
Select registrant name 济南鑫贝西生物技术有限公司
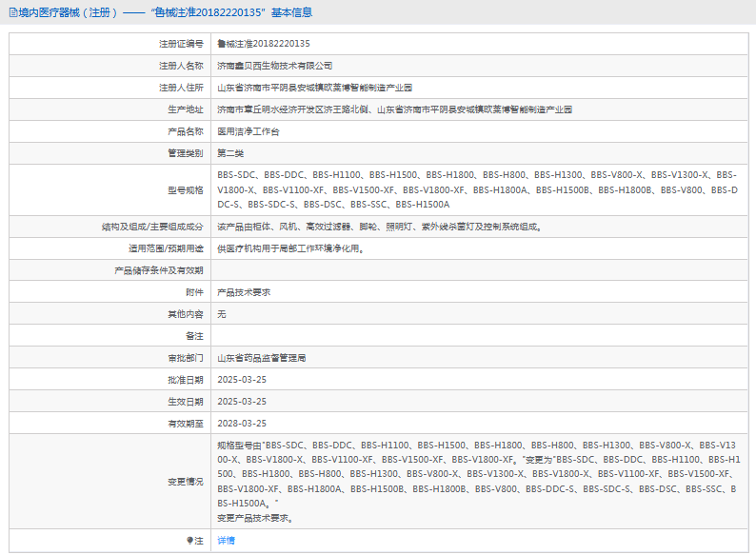coord(274,66)
